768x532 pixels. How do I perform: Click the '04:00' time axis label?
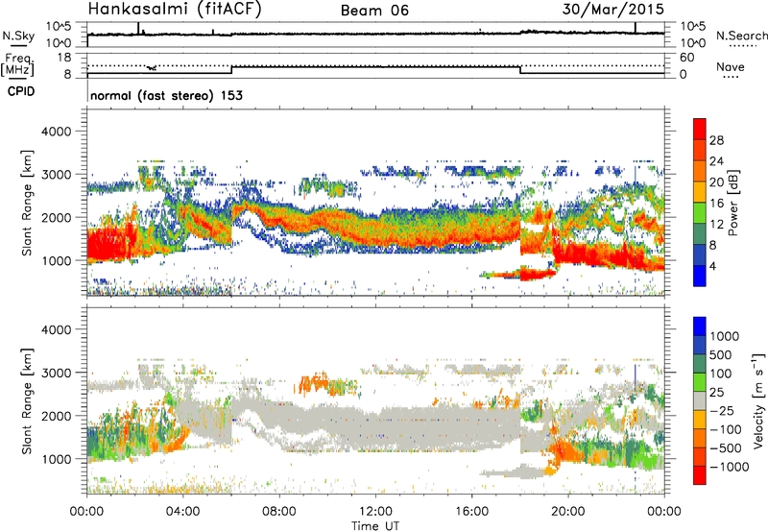pos(182,512)
